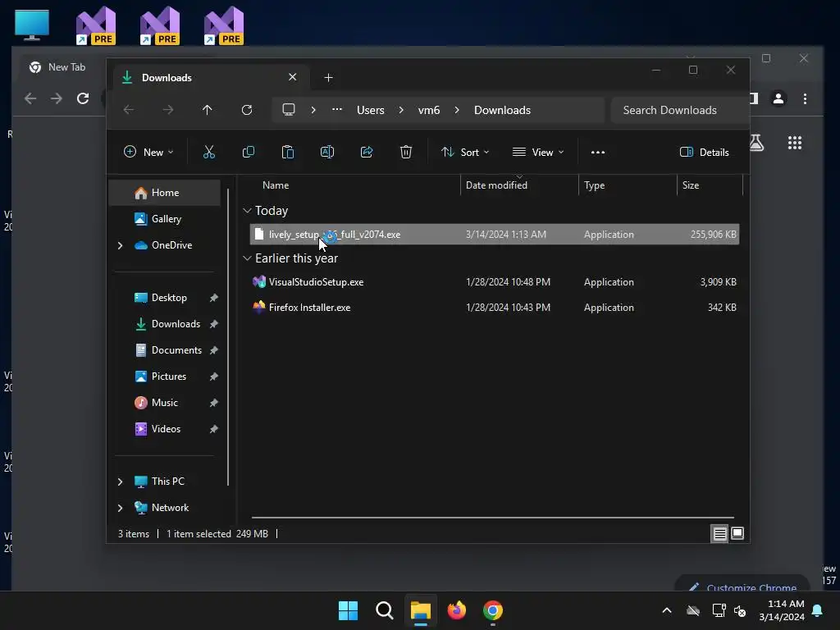Click the Explorer Forward navigation arrow

coord(168,110)
